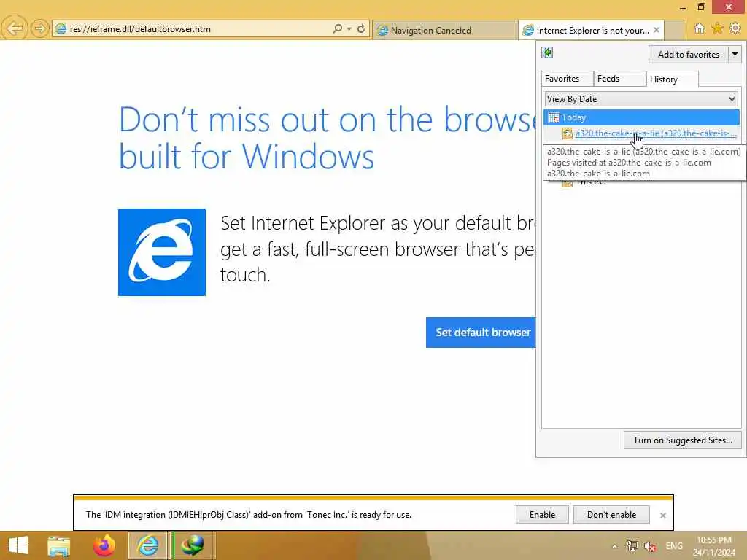Click the browser Forward arrow button
The width and height of the screenshot is (747, 560).
pyautogui.click(x=40, y=29)
